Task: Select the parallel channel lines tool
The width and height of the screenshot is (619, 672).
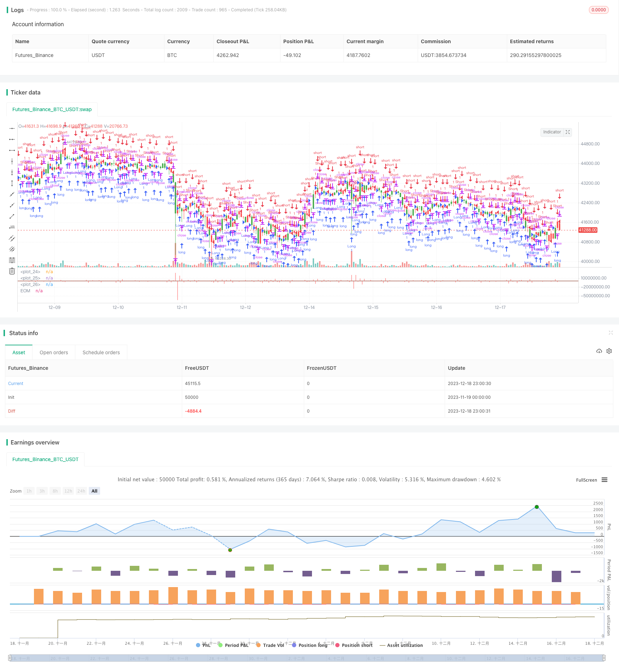Action: coord(12,238)
